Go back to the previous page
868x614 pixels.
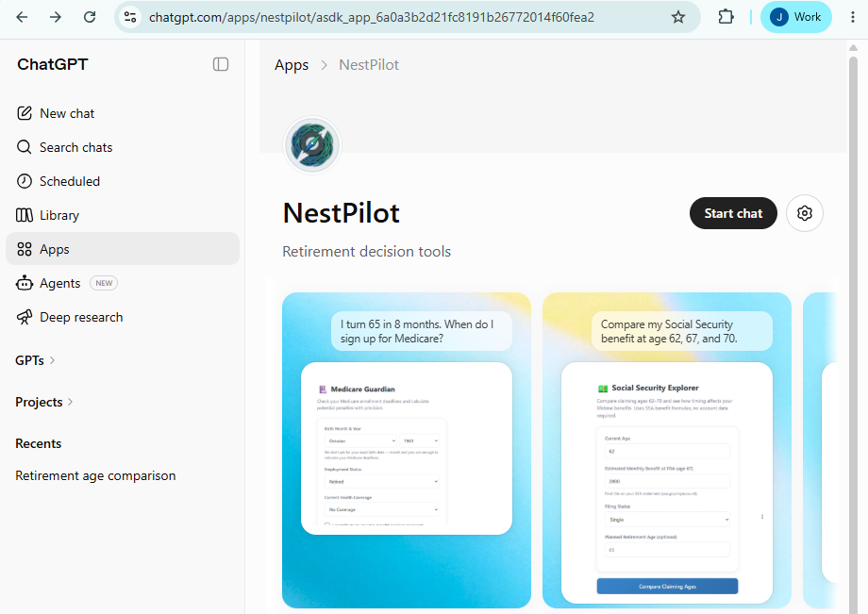(22, 17)
